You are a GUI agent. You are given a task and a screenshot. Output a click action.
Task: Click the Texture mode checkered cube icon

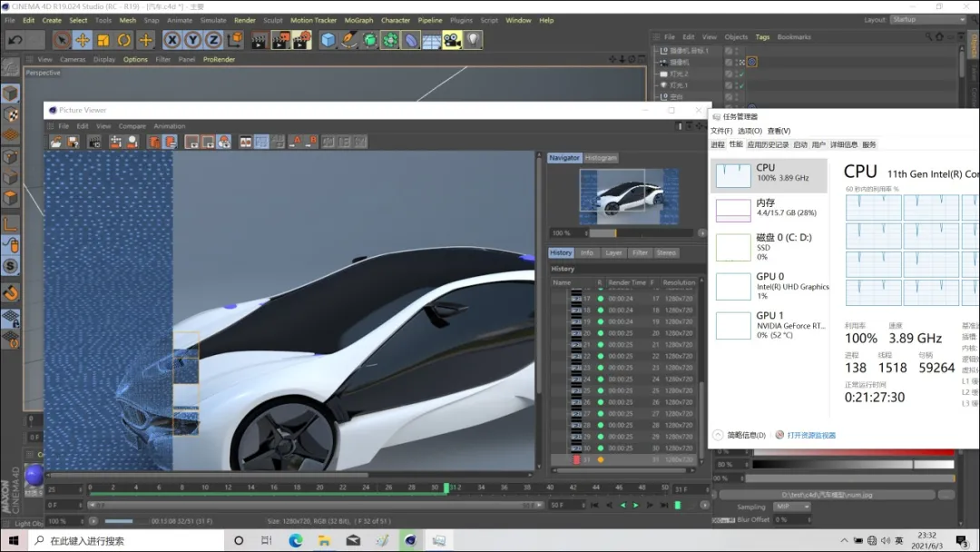tap(10, 115)
